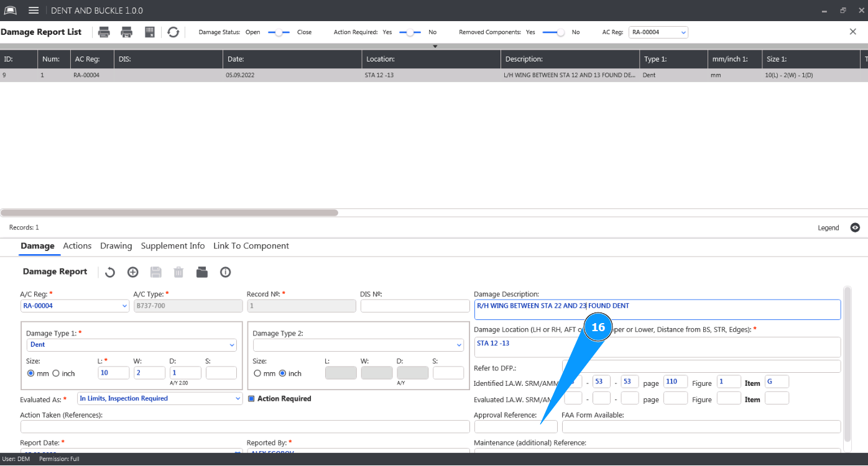
Task: Click the info icon in Damage Report toolbar
Action: [x=225, y=272]
